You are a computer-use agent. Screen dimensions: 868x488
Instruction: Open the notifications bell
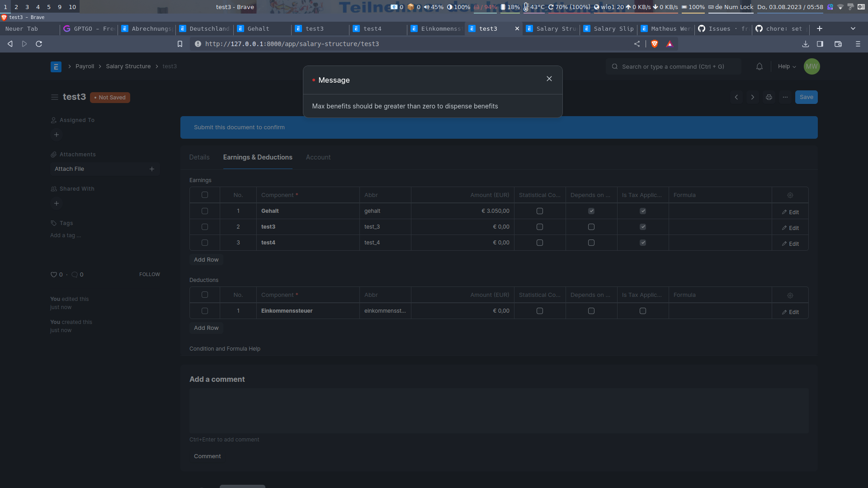coord(759,66)
